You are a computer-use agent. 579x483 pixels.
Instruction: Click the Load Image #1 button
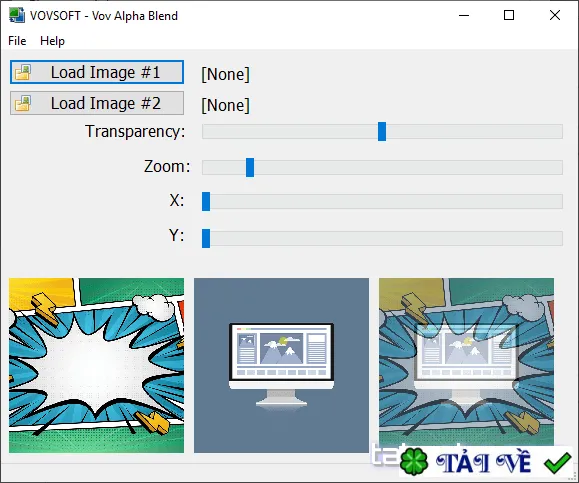click(x=97, y=72)
